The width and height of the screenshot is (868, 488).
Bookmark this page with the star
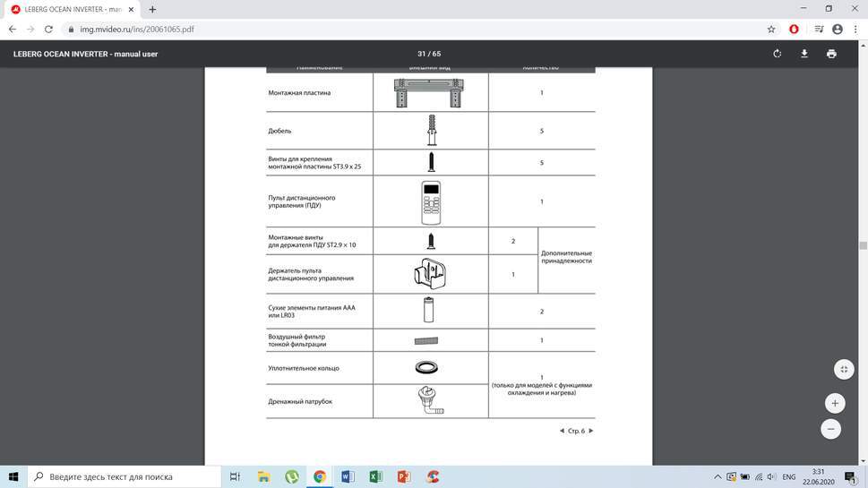(771, 30)
